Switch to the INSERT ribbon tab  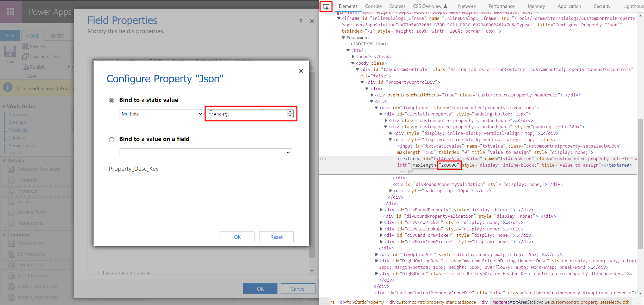(57, 36)
